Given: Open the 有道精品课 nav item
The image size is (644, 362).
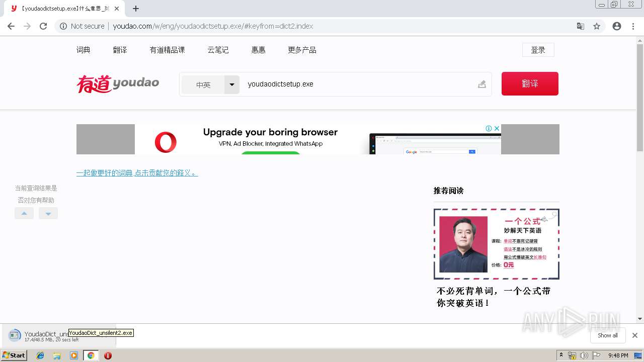Looking at the screenshot, I should pos(168,50).
